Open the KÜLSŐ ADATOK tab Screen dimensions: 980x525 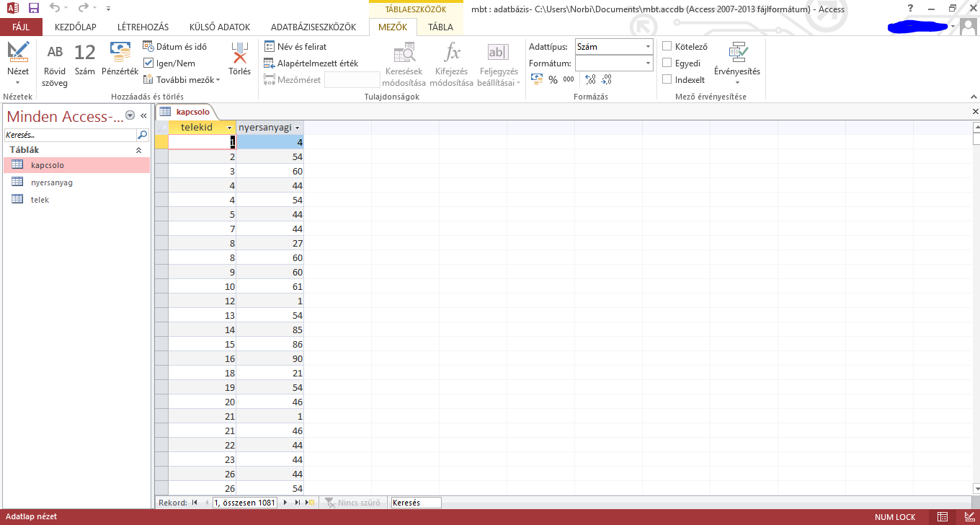pyautogui.click(x=220, y=27)
